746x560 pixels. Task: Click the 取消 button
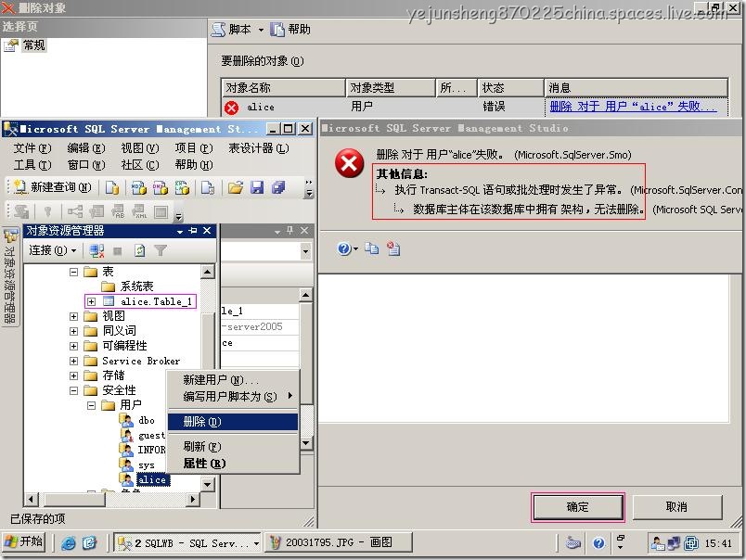[x=677, y=507]
